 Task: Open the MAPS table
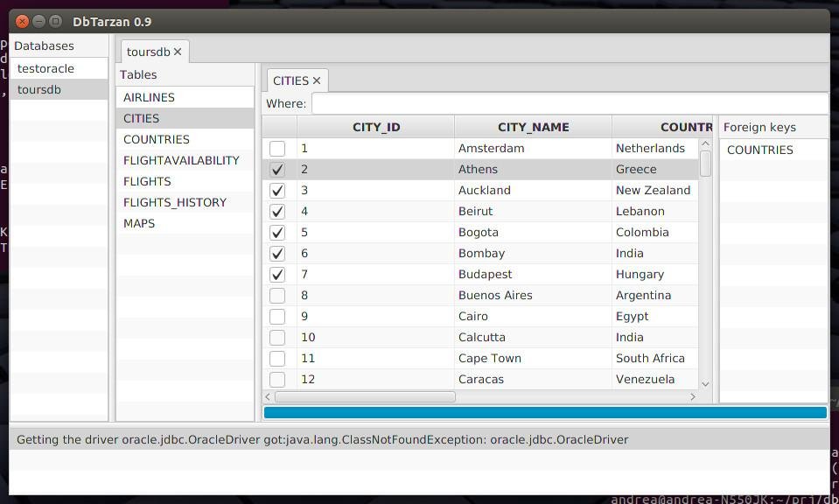tap(185, 223)
